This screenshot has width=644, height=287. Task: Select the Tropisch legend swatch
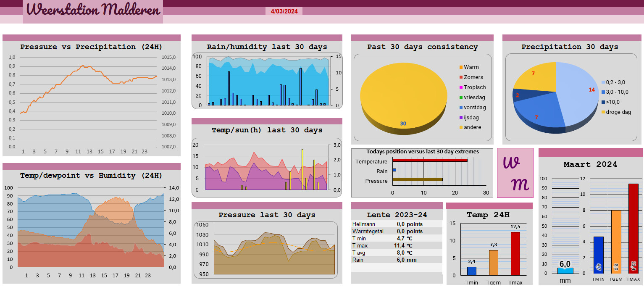click(461, 87)
